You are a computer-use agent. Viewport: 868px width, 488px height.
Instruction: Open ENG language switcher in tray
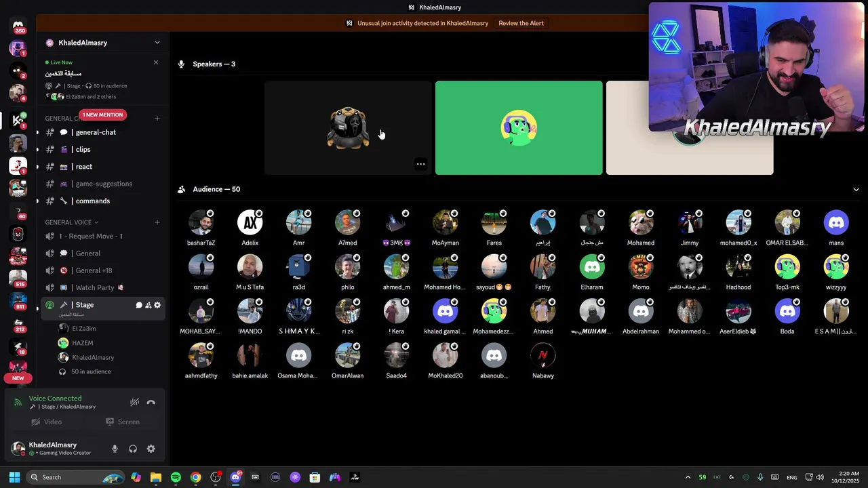791,478
